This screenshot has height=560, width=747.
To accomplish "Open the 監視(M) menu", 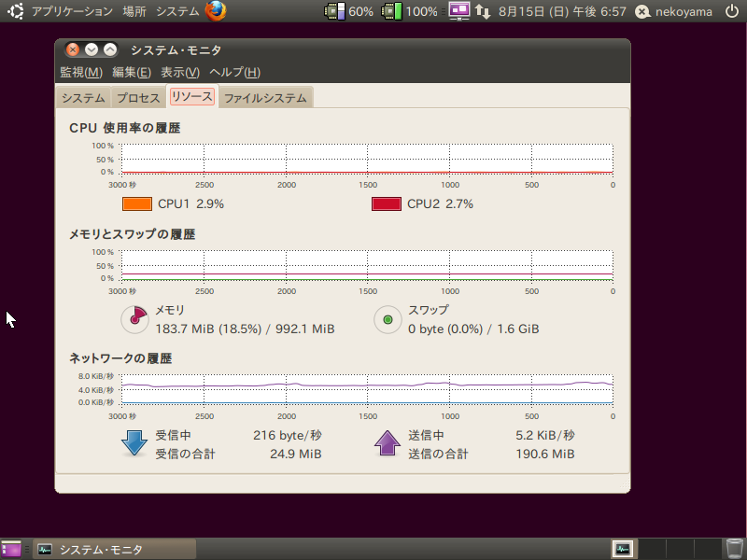I will point(81,73).
